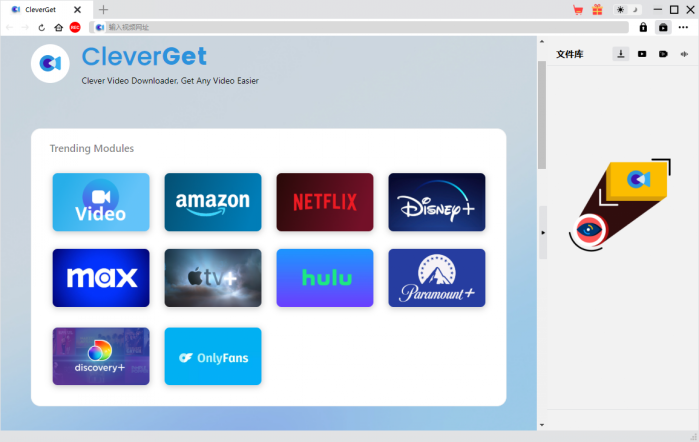699x442 pixels.
Task: Open the three-dots more menu
Action: [x=683, y=27]
